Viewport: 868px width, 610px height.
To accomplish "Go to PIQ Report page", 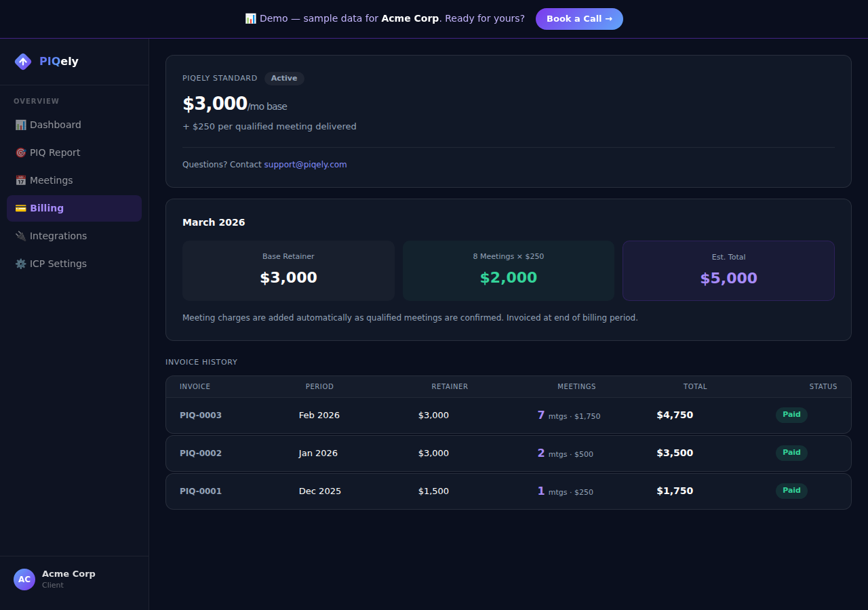I will click(74, 152).
